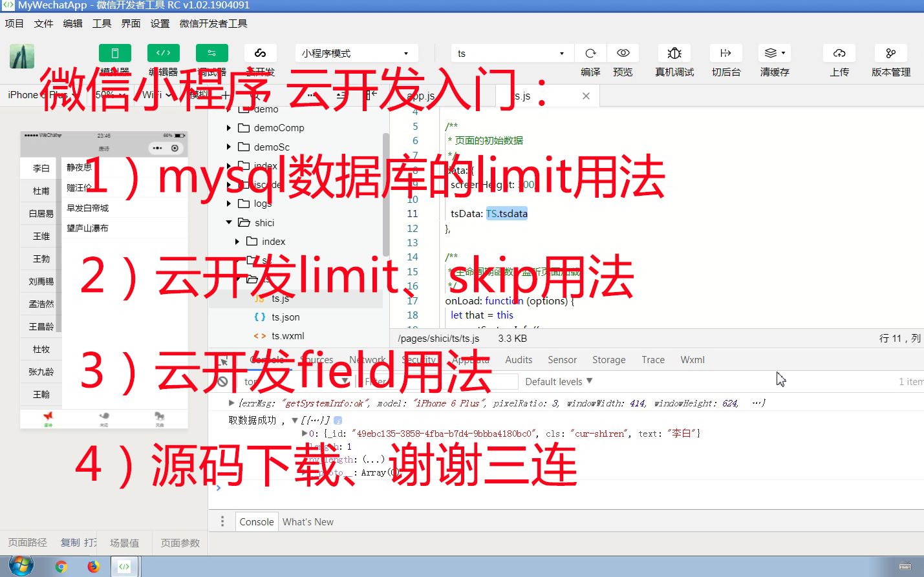Switch to the Wxml devtools tab
The height and width of the screenshot is (577, 924).
pyautogui.click(x=692, y=359)
